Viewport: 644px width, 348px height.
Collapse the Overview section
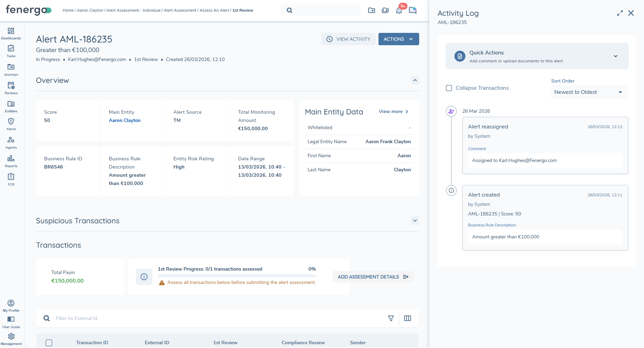tap(415, 80)
